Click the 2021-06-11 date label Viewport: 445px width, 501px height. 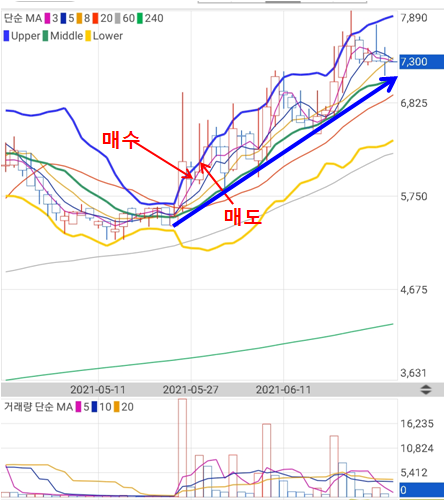coord(283,390)
